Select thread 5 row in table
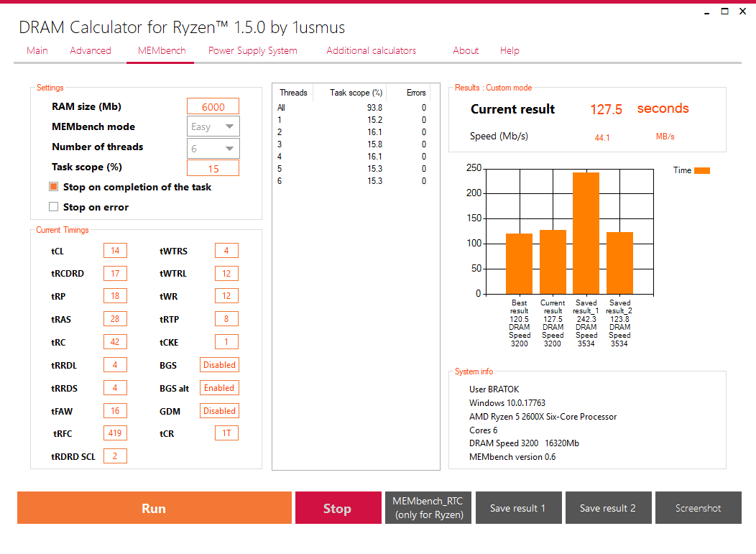Viewport: 756px width, 554px height. pos(352,169)
